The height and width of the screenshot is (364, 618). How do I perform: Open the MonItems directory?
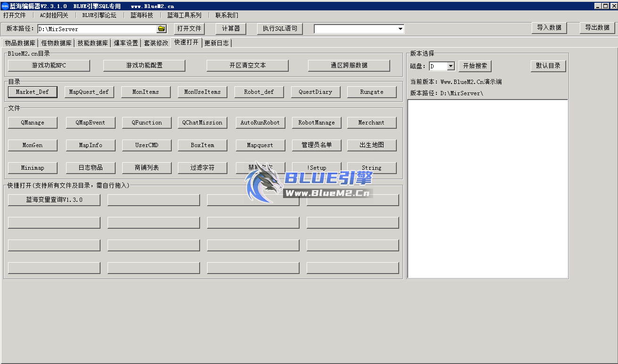click(146, 92)
